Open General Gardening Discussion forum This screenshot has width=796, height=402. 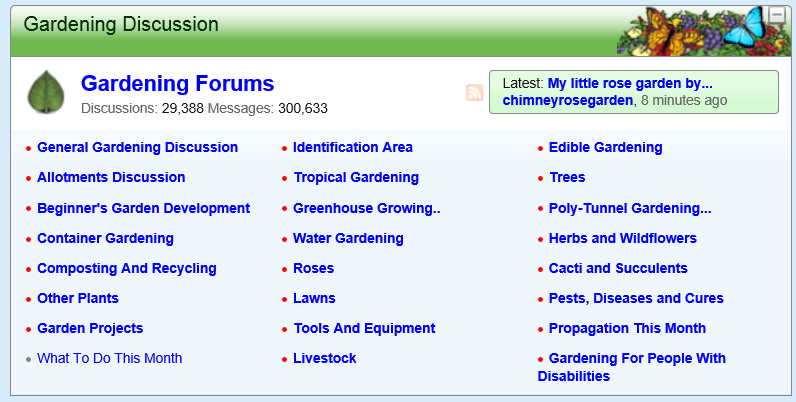(x=137, y=147)
